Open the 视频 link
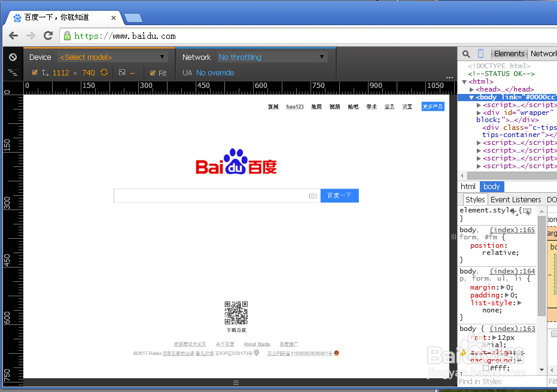The height and width of the screenshot is (392, 557). tap(334, 107)
